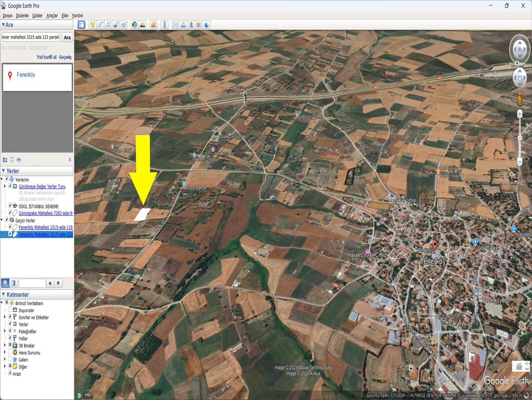Toggle the Geçici Yerler checkbox
This screenshot has height=400, width=532.
(x=6, y=220)
